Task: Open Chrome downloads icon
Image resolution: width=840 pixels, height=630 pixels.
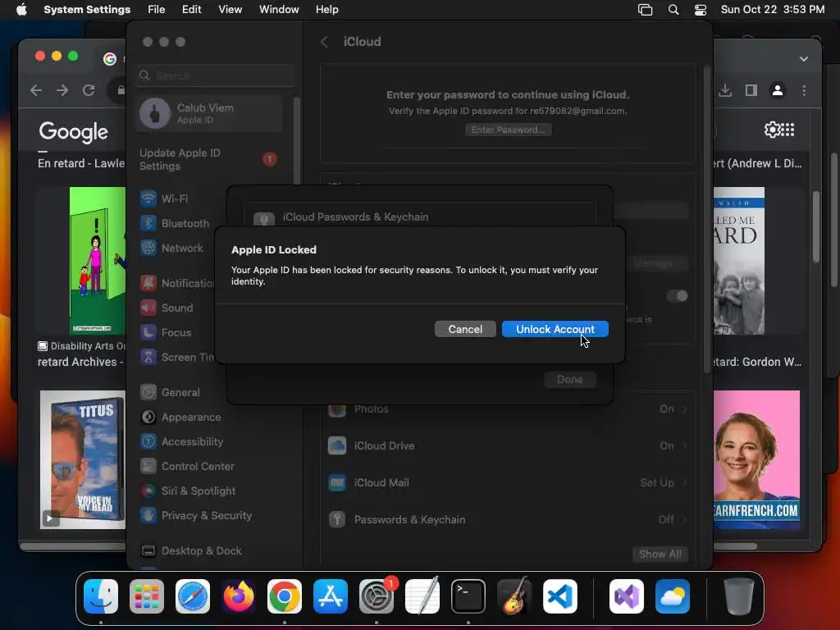Action: (725, 90)
